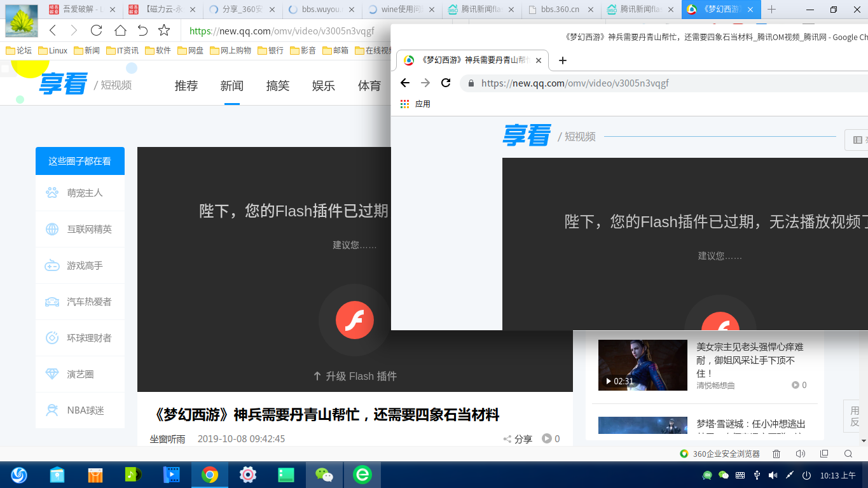Screen dimensions: 868x488
Task: Open the 萌宠主人 circle
Action: click(x=80, y=193)
